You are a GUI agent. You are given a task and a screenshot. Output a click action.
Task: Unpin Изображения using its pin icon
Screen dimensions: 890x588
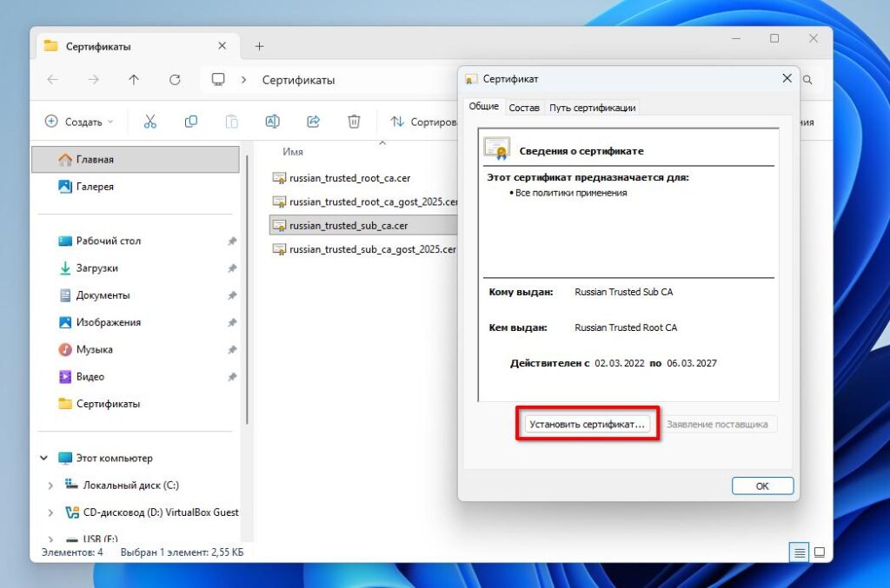[x=232, y=322]
